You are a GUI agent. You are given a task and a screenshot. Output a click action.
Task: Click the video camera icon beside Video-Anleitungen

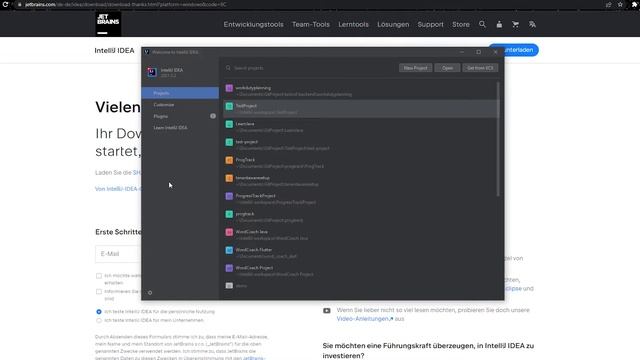327,311
